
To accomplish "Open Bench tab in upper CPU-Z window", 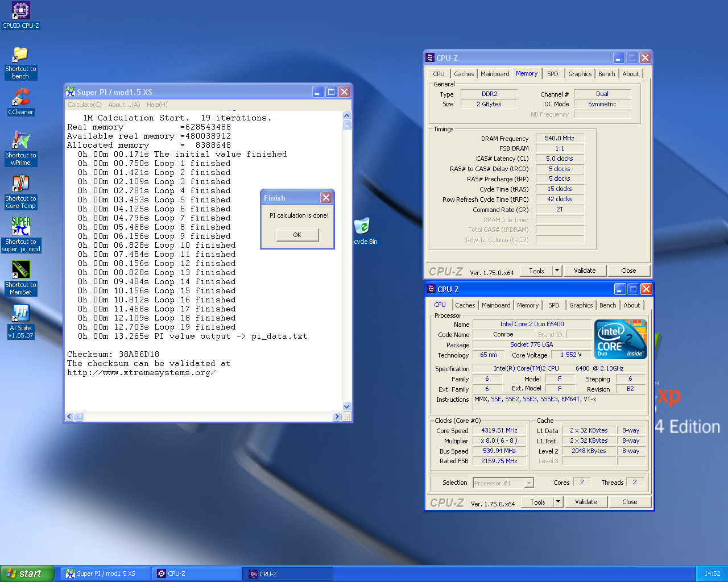I will (607, 74).
